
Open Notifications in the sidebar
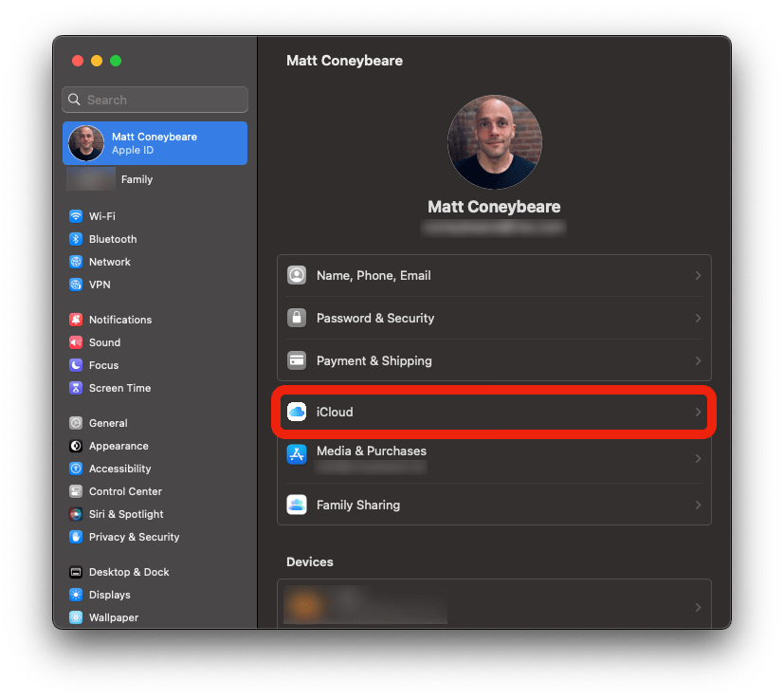coord(119,320)
